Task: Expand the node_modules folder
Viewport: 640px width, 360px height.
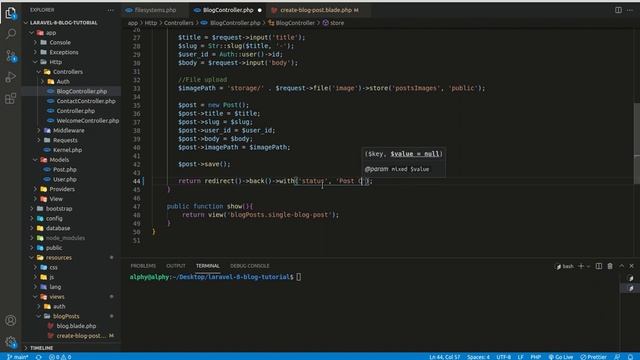Action: [65, 238]
